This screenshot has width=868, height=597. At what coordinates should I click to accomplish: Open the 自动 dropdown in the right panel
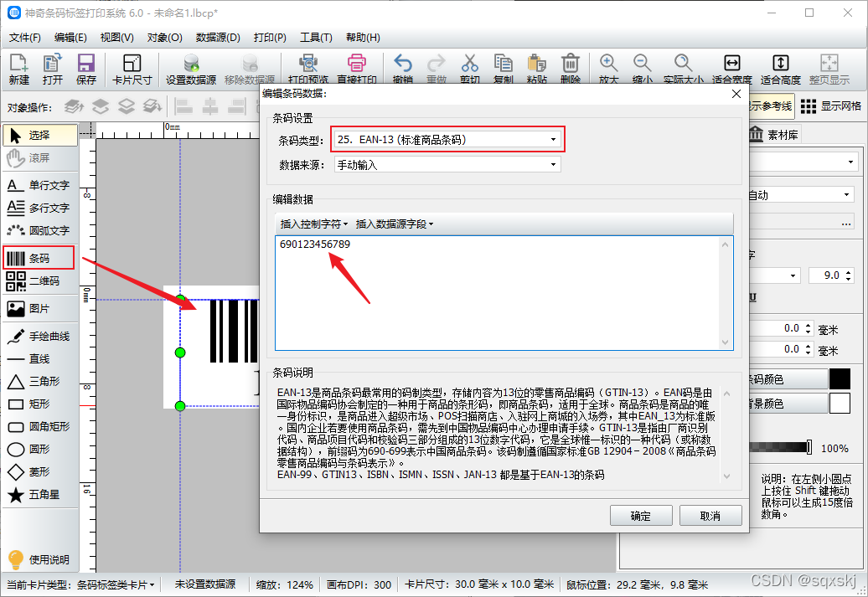click(x=800, y=195)
